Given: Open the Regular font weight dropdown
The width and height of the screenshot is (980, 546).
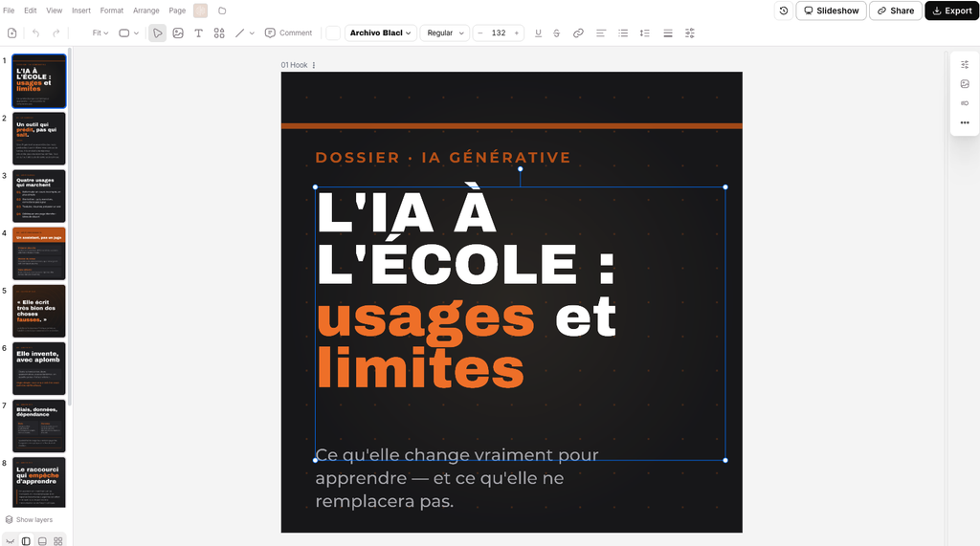Looking at the screenshot, I should (x=445, y=33).
